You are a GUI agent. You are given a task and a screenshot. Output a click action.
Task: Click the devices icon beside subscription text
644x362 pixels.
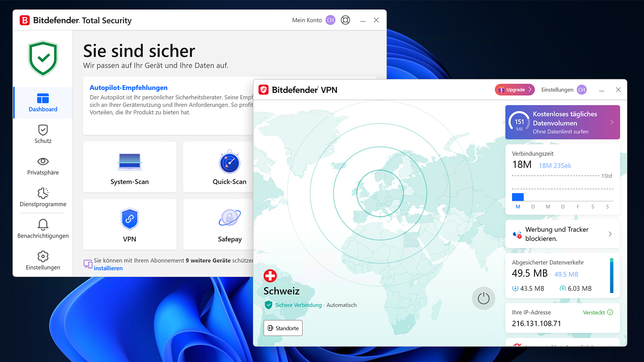point(88,264)
